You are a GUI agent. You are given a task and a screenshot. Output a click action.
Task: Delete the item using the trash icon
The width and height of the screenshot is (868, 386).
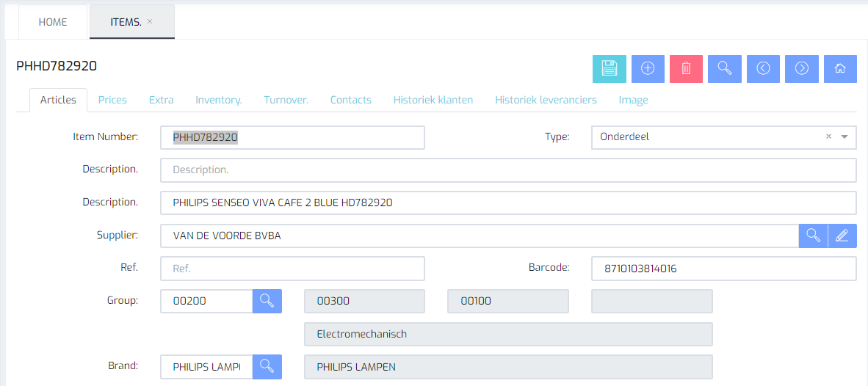686,68
